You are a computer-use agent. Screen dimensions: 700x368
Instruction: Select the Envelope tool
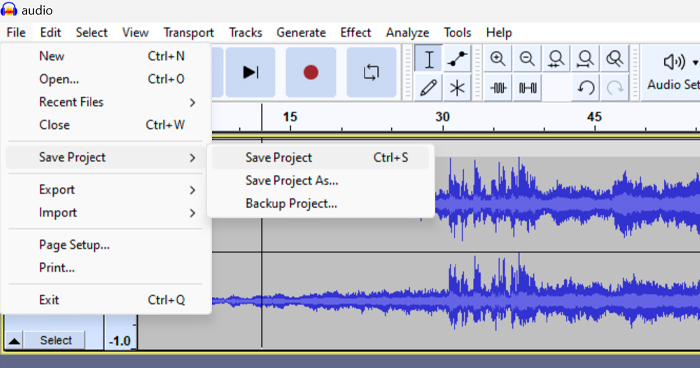(x=457, y=59)
